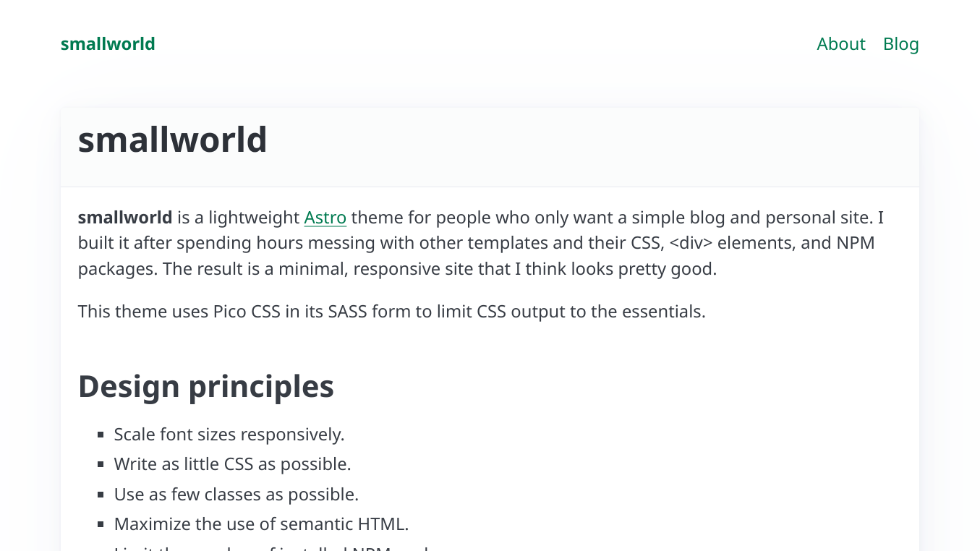
Task: Click the 'Write as little CSS' list item
Action: tap(232, 464)
